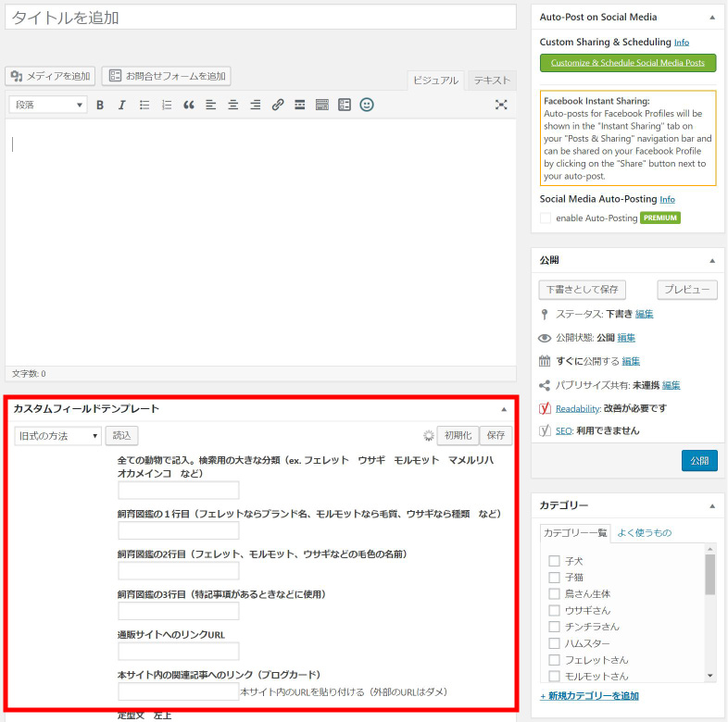The width and height of the screenshot is (728, 722).
Task: Collapse the 公開 publish panel
Action: click(x=711, y=261)
